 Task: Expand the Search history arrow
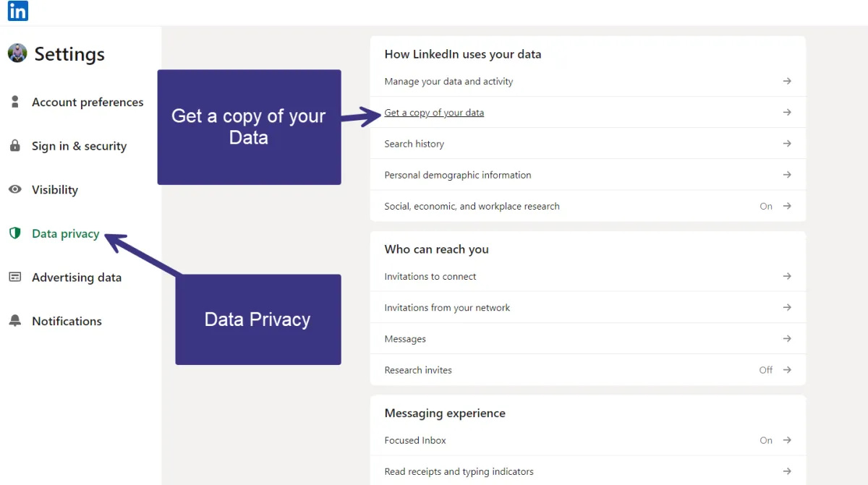pyautogui.click(x=787, y=144)
